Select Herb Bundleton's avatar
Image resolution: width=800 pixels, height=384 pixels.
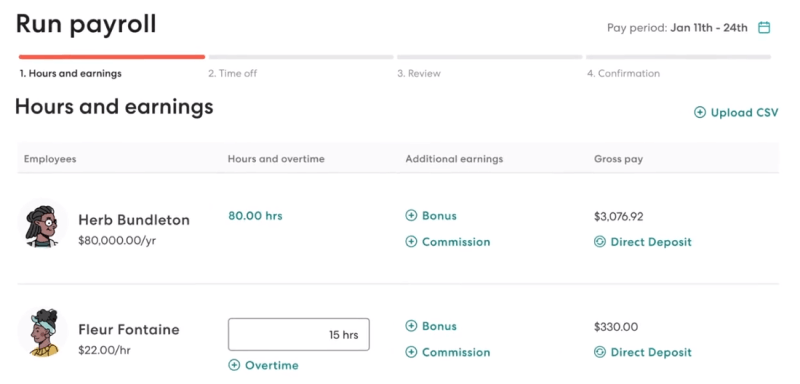pos(43,225)
